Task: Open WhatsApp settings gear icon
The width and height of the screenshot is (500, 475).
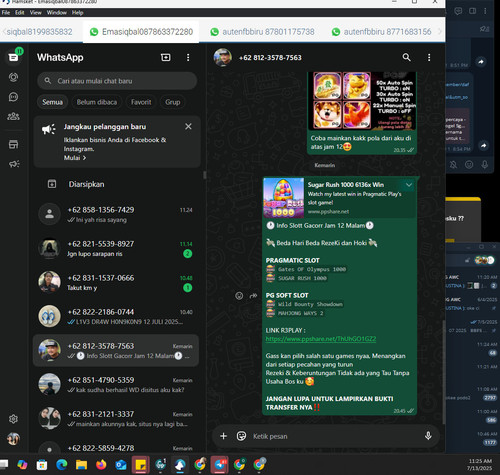Action: coord(13,419)
